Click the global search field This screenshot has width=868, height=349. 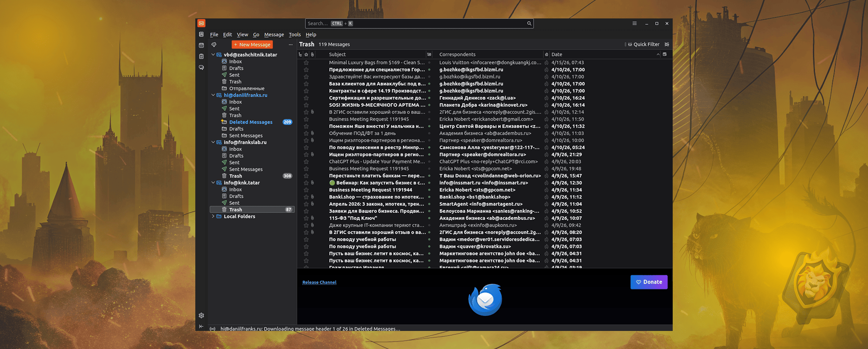419,23
